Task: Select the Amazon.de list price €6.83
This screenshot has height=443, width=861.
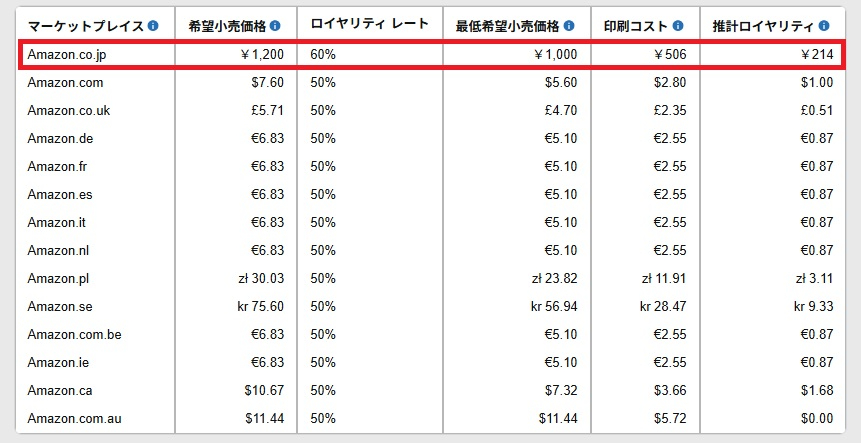Action: point(267,138)
